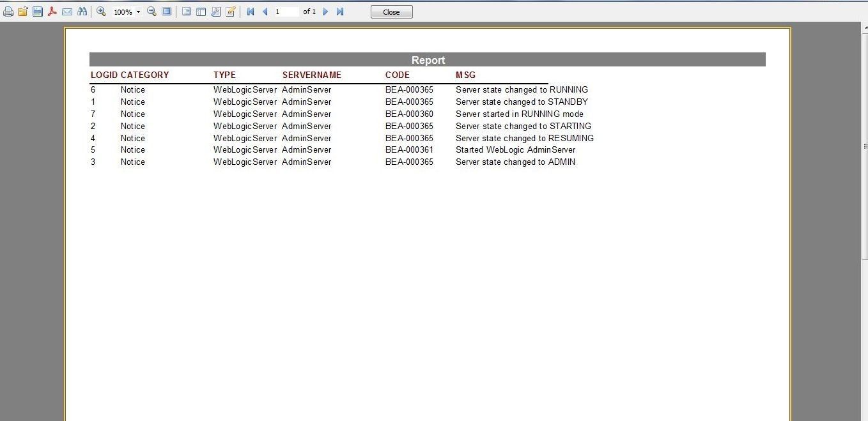The image size is (868, 421).
Task: Select message 'Server state changed to RESUMING'
Action: (x=525, y=138)
